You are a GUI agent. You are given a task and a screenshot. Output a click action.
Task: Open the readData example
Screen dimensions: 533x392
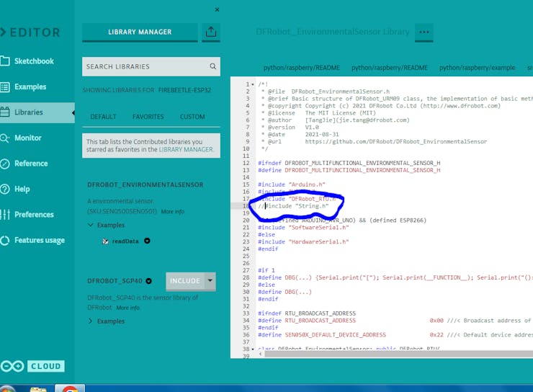click(x=125, y=241)
